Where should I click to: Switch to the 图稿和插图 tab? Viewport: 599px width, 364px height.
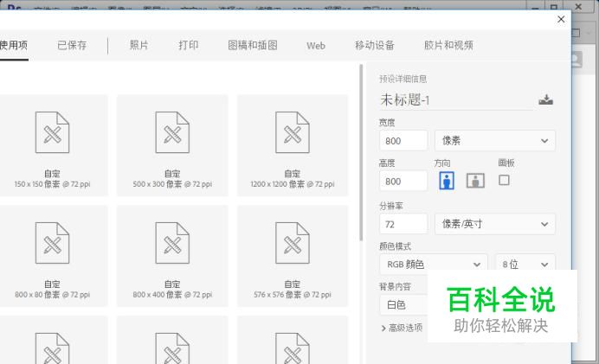(x=253, y=46)
